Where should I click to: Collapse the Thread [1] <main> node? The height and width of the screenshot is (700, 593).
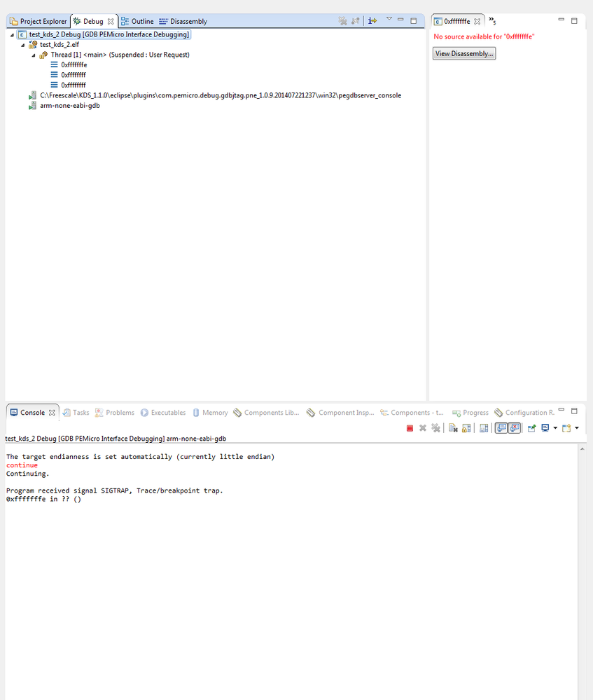[x=32, y=54]
